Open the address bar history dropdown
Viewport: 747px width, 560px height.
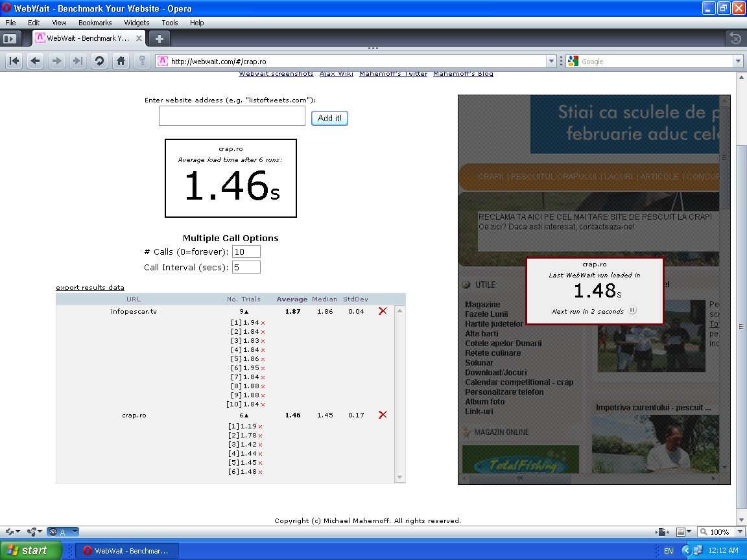pos(551,61)
